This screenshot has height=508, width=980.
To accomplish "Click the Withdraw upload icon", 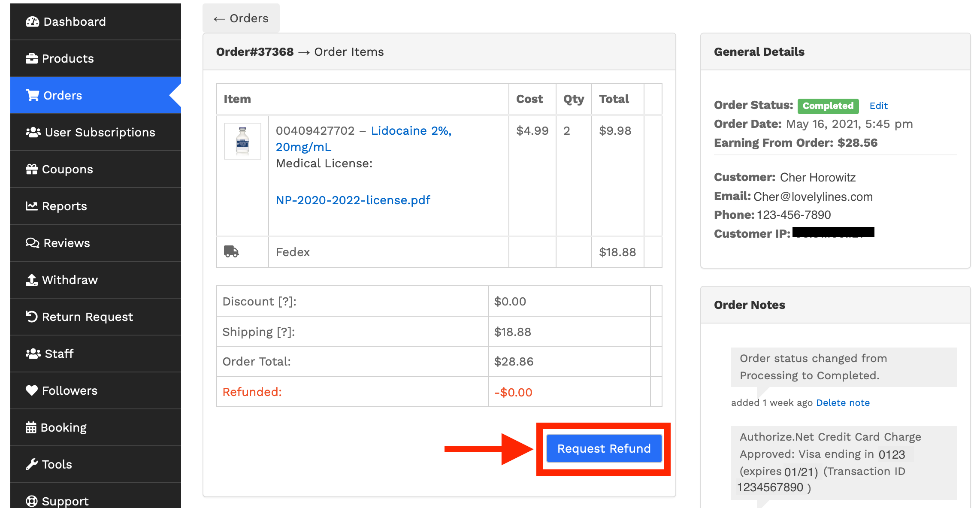I will click(x=32, y=280).
